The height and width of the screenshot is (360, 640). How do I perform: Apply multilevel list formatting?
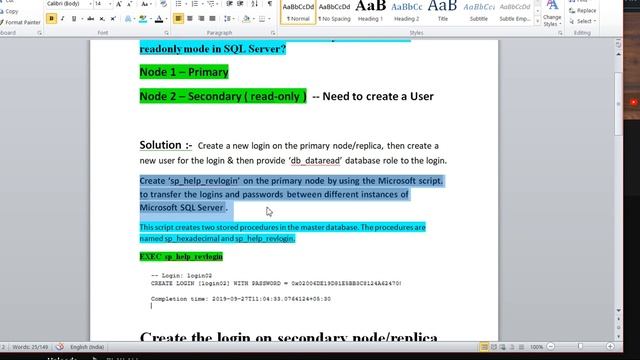[210, 4]
